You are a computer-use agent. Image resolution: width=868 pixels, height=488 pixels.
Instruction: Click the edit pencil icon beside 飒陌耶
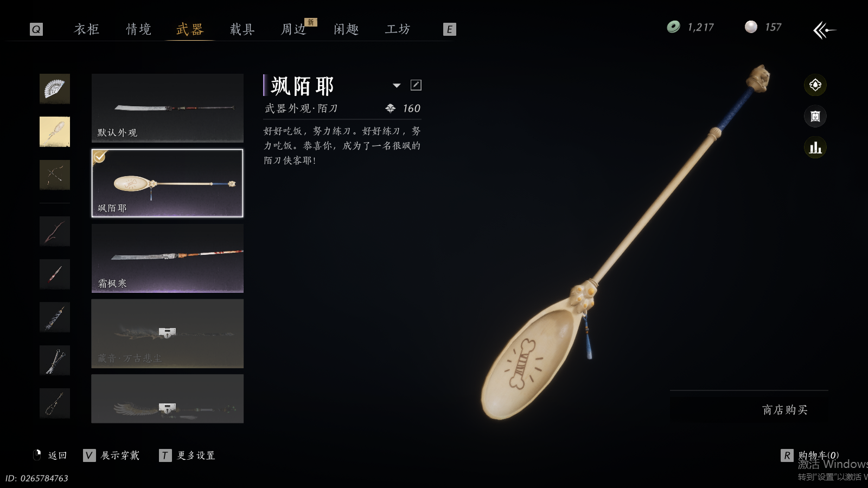(416, 85)
